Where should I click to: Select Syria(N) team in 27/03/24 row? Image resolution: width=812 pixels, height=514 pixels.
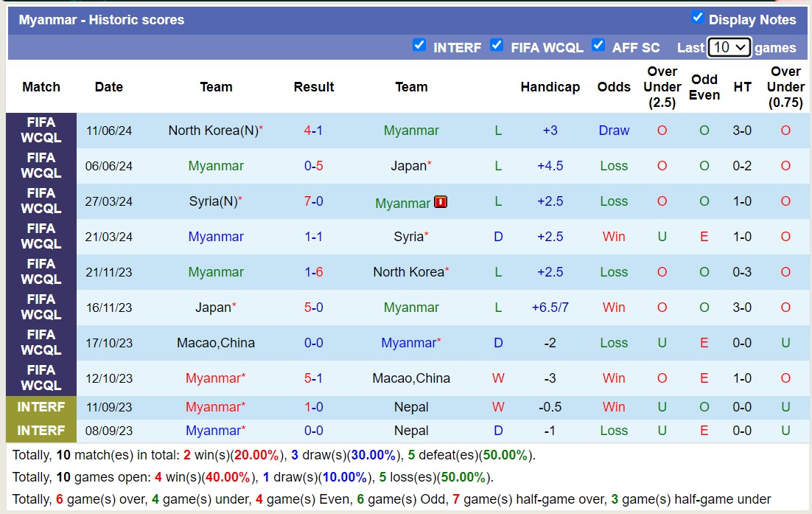click(215, 201)
